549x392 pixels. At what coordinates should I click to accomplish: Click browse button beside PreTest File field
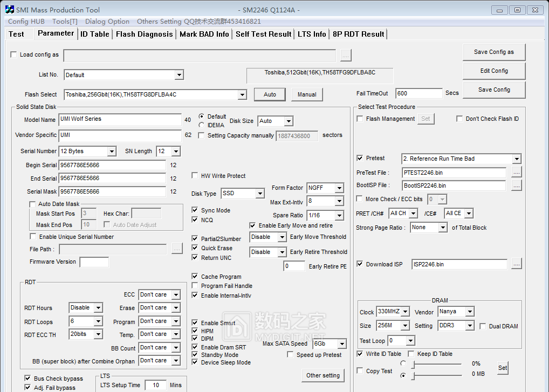tap(516, 173)
